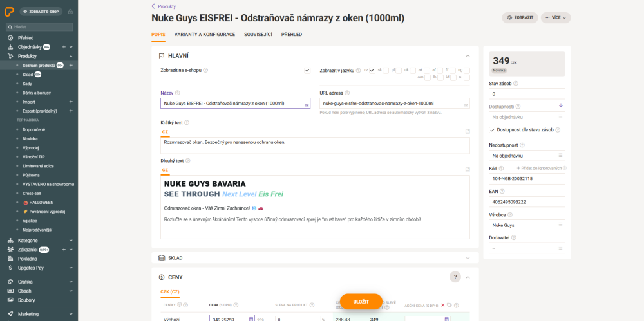Open the Výrobce selection list

coord(527,225)
